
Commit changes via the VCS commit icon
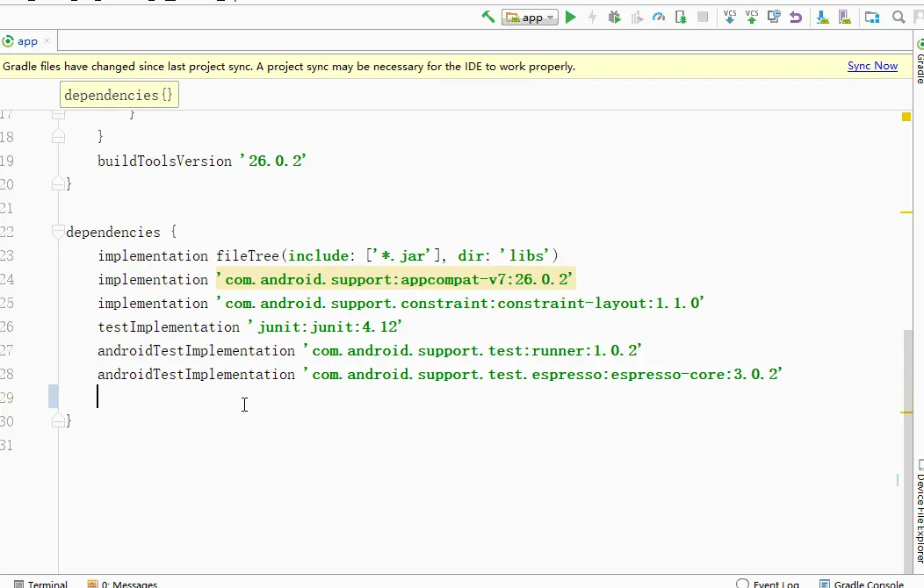click(751, 16)
